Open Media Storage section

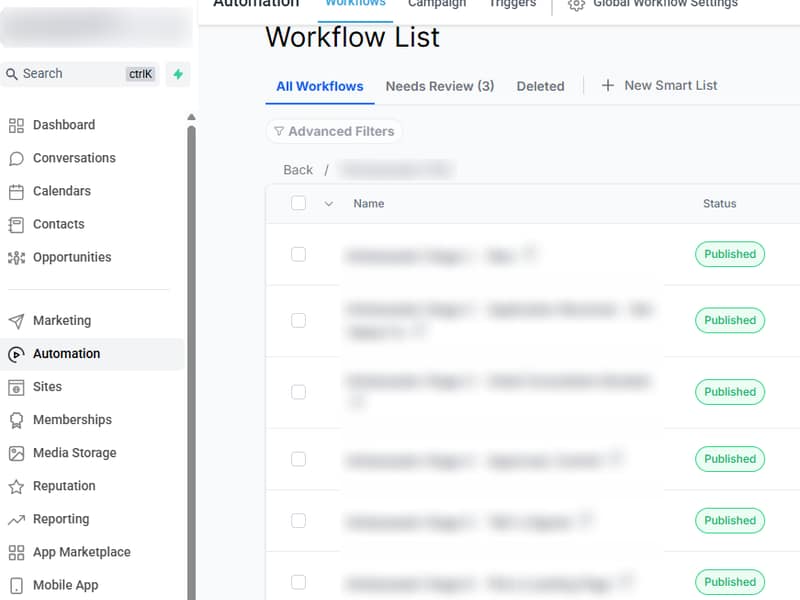[x=62, y=453]
